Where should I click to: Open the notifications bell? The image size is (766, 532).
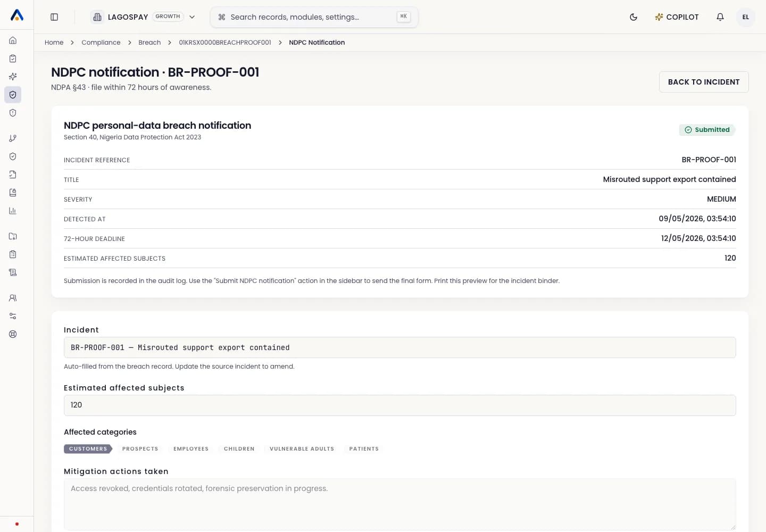point(720,17)
